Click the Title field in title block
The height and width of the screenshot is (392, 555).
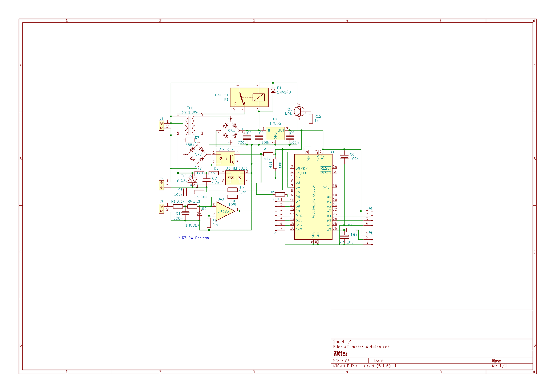pos(340,354)
